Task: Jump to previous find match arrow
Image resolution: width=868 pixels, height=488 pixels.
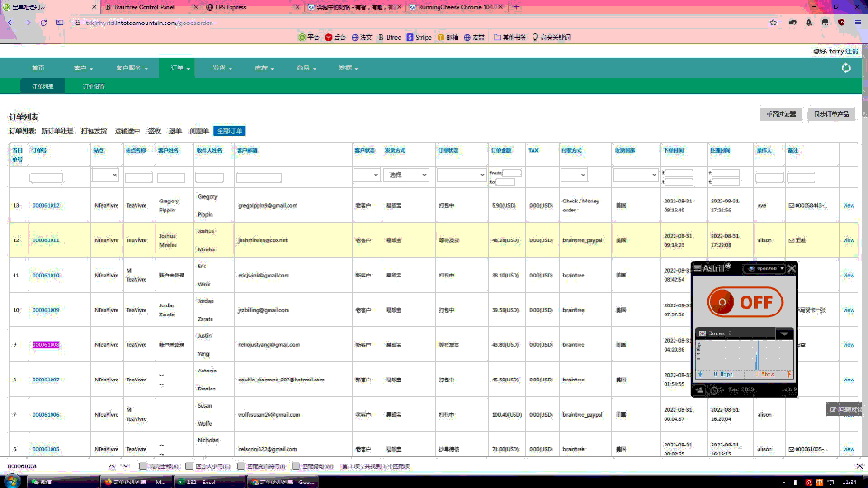Action: 112,466
